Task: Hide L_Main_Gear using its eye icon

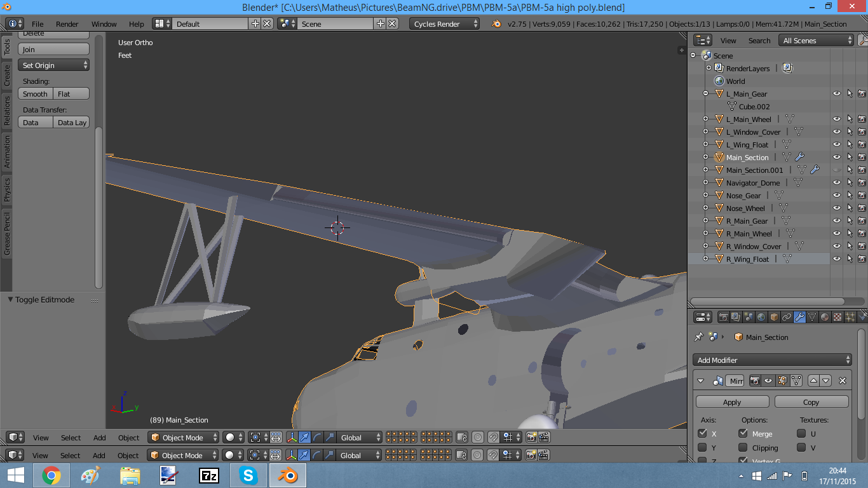Action: pyautogui.click(x=837, y=93)
